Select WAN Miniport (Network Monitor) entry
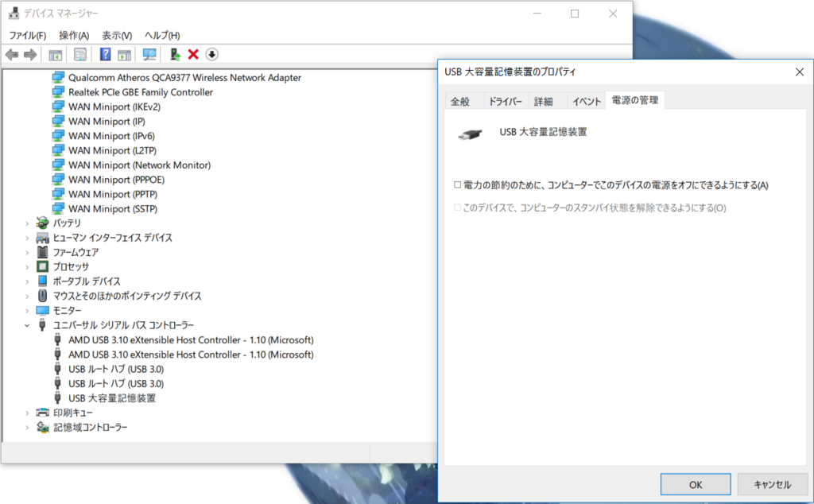814x504 pixels. (x=140, y=165)
